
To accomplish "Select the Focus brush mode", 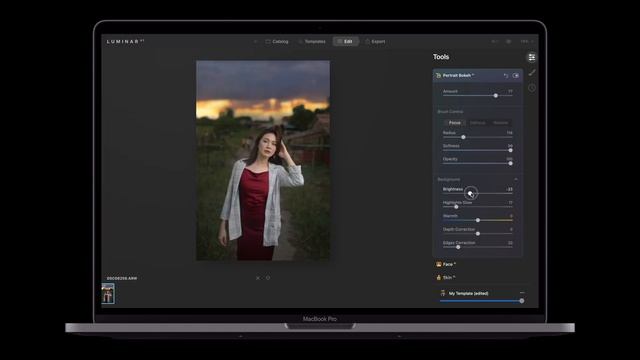I will [454, 123].
